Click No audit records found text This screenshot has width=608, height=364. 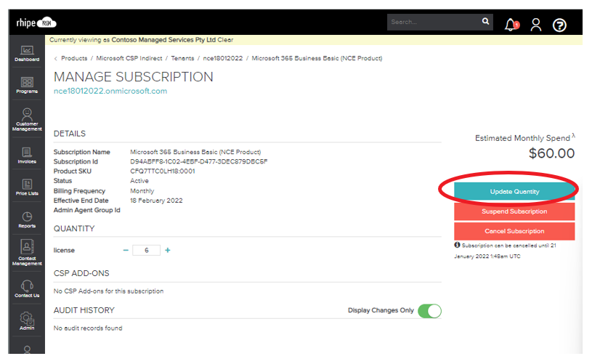click(88, 328)
